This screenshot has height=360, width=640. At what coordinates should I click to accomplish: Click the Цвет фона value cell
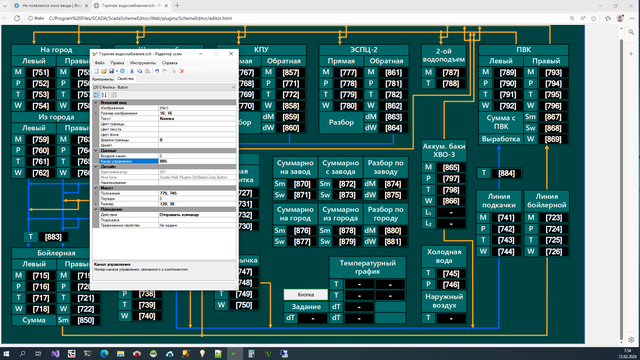pyautogui.click(x=197, y=135)
